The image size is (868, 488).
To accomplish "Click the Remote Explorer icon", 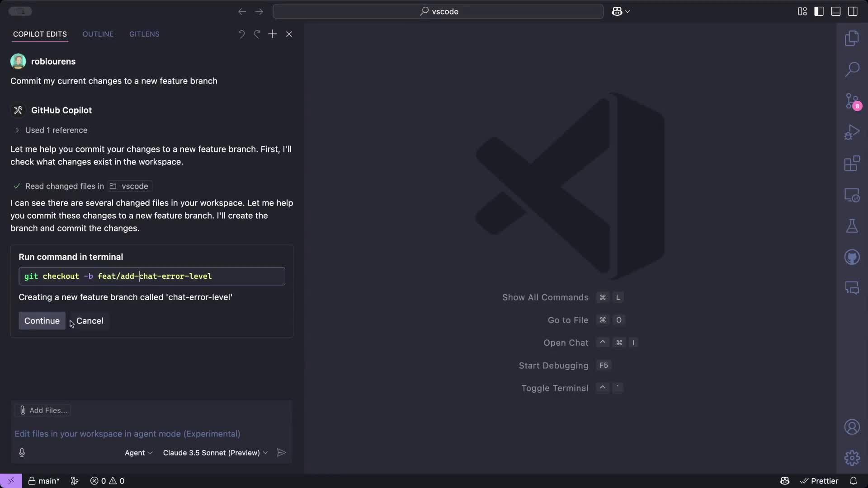I will point(853,195).
